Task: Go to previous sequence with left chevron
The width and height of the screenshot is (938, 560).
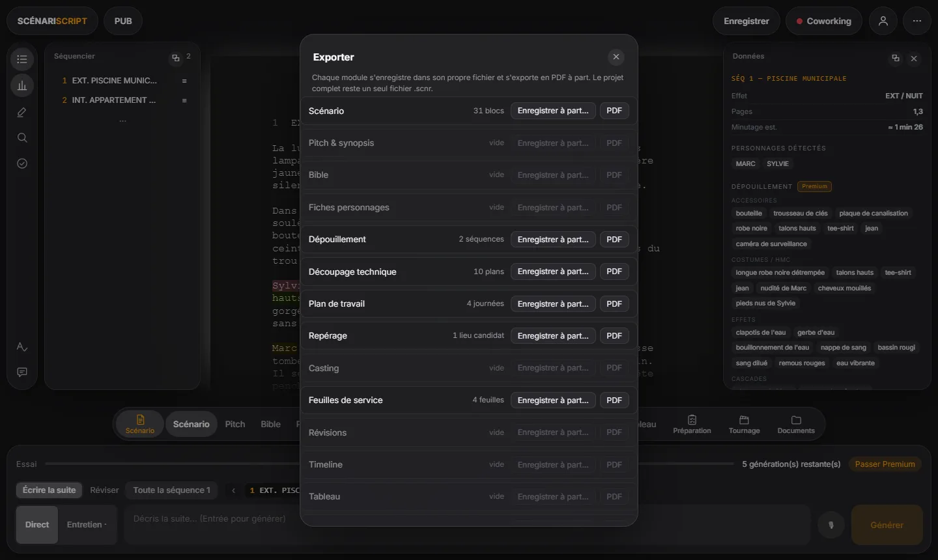Action: point(233,490)
